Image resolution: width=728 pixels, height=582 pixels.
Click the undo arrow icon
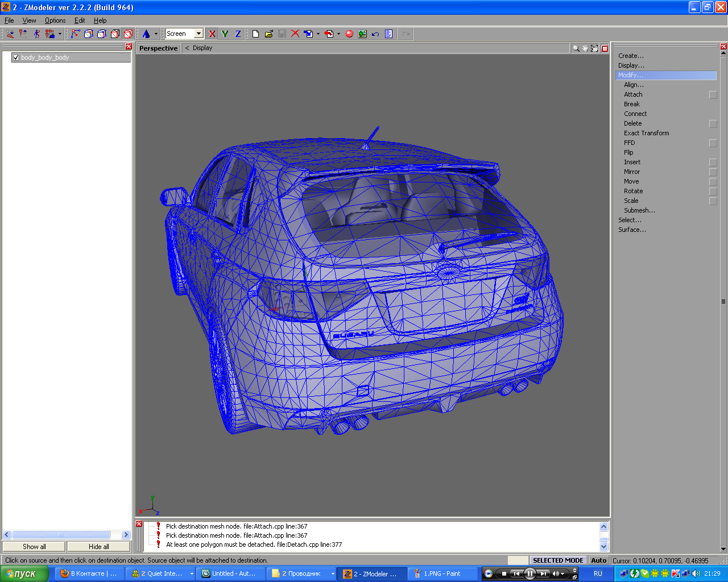pos(375,34)
